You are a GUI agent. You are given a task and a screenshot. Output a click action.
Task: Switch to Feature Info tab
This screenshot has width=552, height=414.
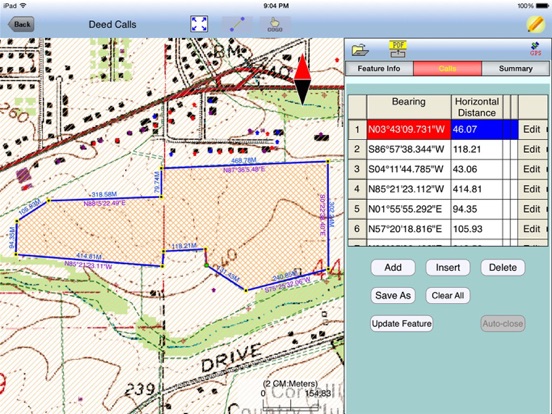tap(379, 69)
